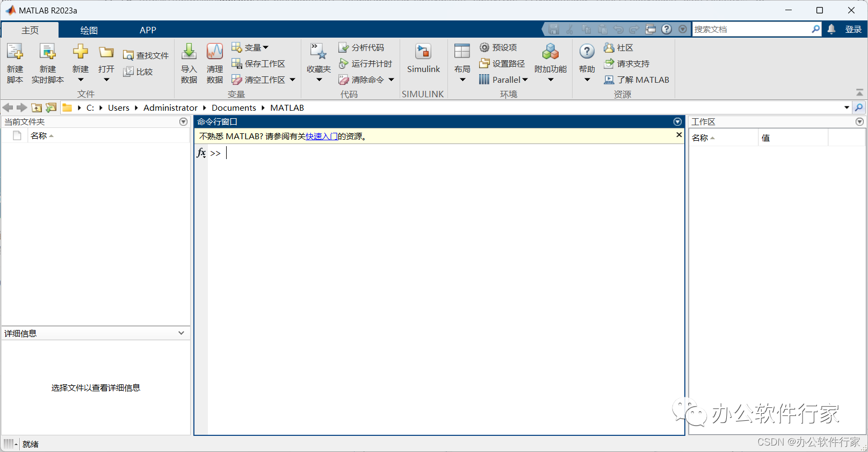This screenshot has height=452, width=868.
Task: Click Administrator in the address path
Action: (x=170, y=107)
